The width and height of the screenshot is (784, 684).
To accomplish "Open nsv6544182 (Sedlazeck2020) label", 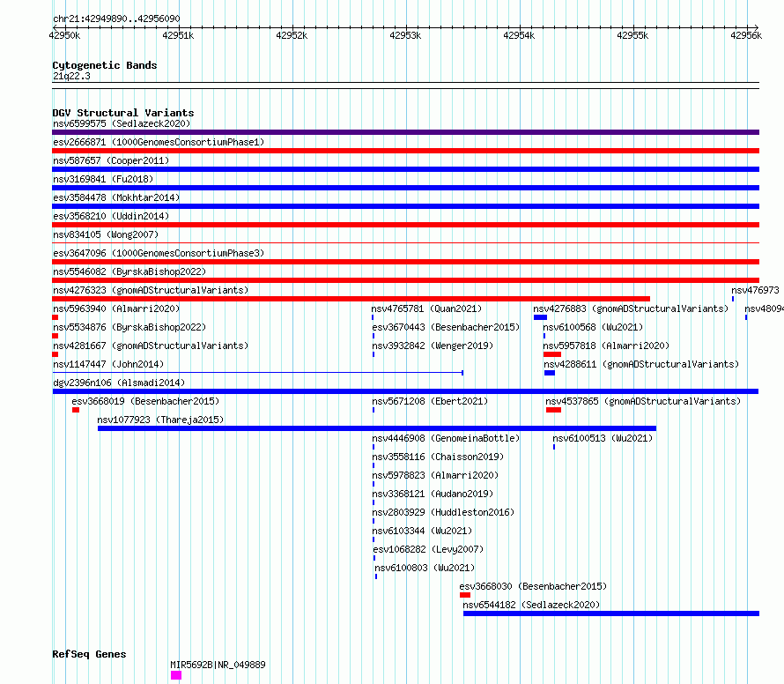I will (531, 605).
